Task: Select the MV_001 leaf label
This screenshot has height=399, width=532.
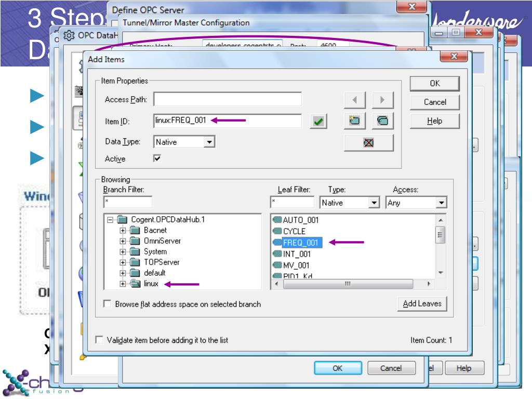Action: tap(296, 265)
